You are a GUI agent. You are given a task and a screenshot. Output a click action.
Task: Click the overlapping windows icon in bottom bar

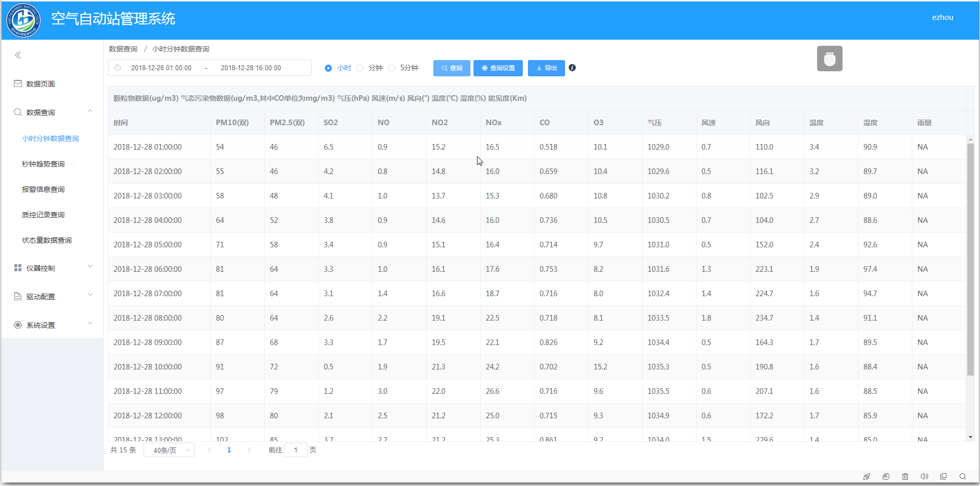point(943,476)
